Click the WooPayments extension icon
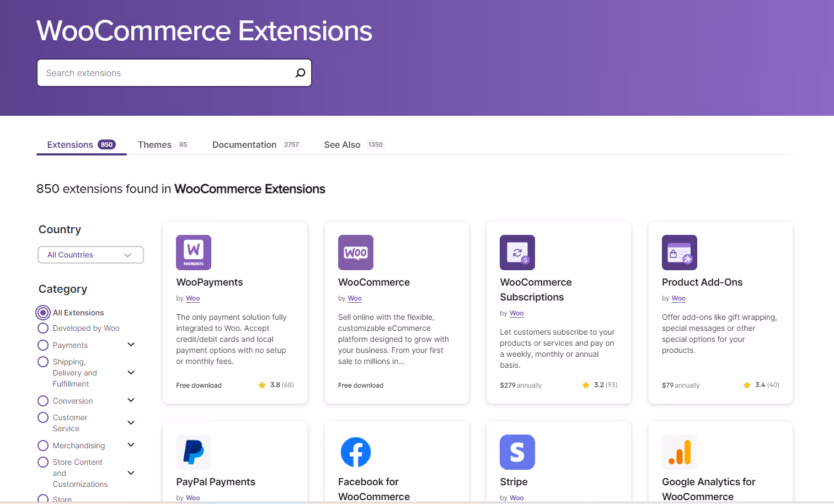Screen dimensions: 834x504 [x=194, y=252]
